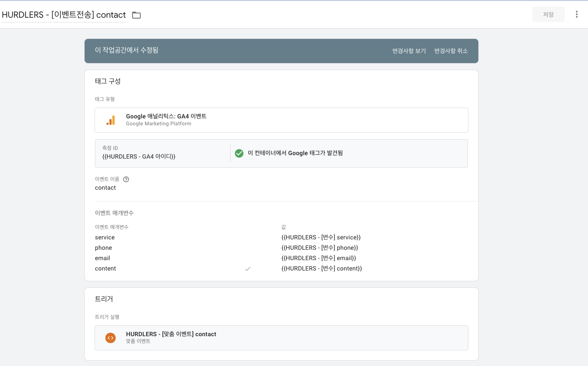
Task: Click the phone parameter value variable
Action: click(x=319, y=248)
